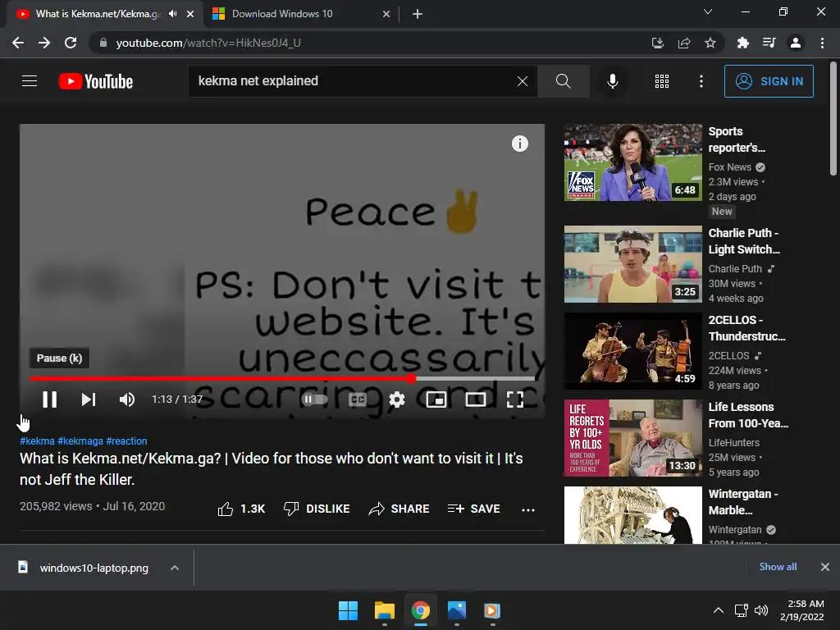Go back to previous page
The height and width of the screenshot is (630, 840).
(18, 43)
